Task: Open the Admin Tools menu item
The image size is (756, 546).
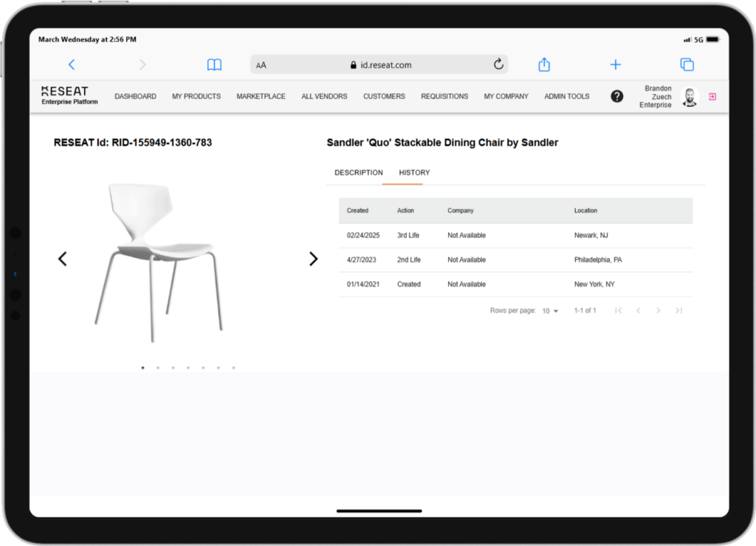Action: pyautogui.click(x=566, y=96)
